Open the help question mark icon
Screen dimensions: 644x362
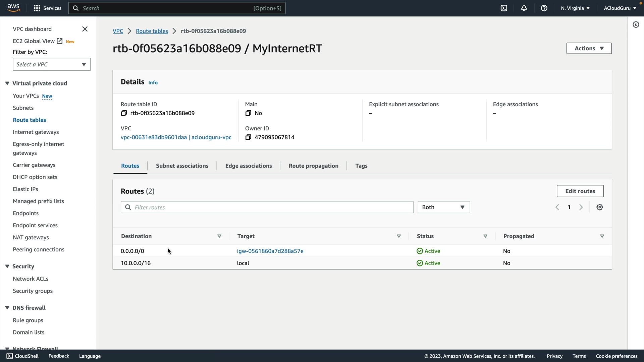(x=544, y=8)
